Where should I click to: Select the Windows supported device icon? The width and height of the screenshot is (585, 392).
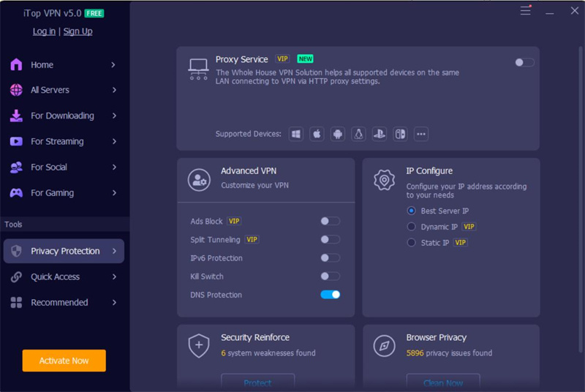pyautogui.click(x=296, y=134)
